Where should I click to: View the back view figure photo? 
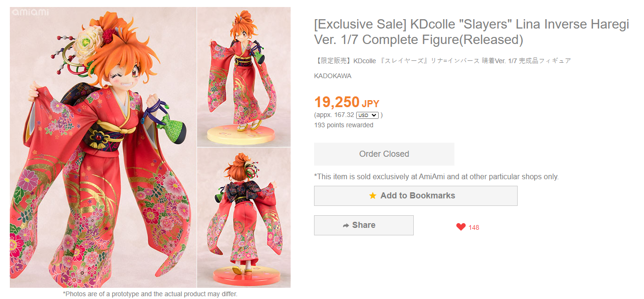point(243,218)
